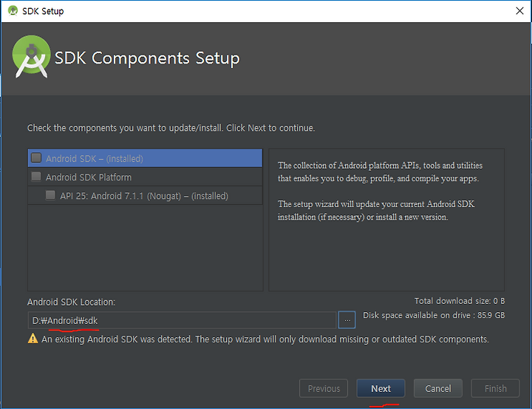This screenshot has height=409, width=532.
Task: Toggle the Android SDK Platform checkbox
Action: [x=36, y=176]
